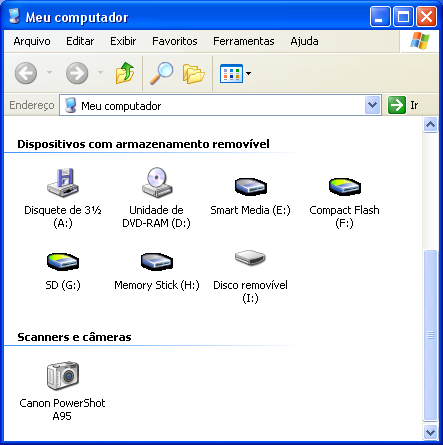
Task: Click the Windows flag logo
Action: pos(420,41)
